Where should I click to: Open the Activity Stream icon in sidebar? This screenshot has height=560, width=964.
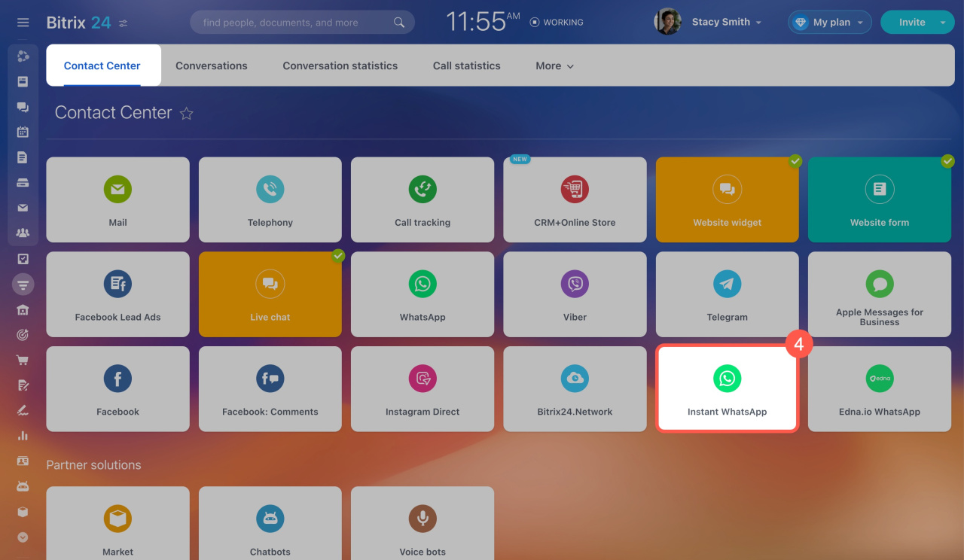pos(23,56)
